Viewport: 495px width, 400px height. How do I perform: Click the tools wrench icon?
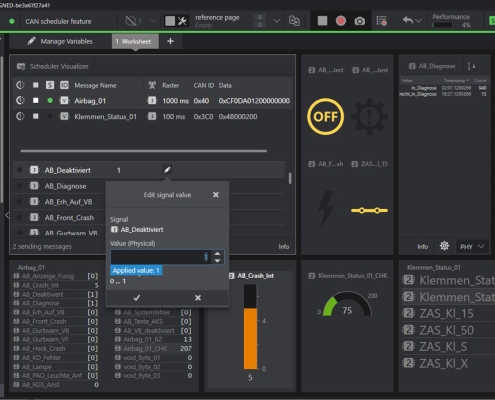click(182, 21)
